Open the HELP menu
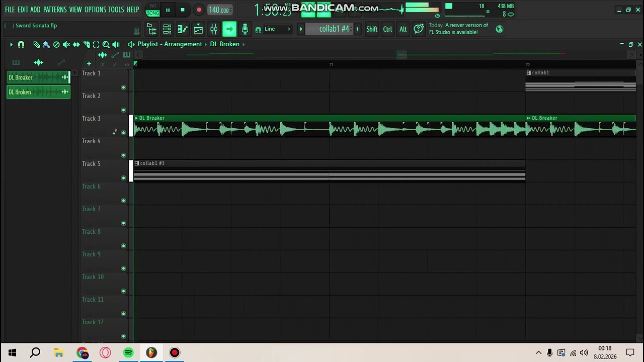This screenshot has width=644, height=362. pos(133,10)
